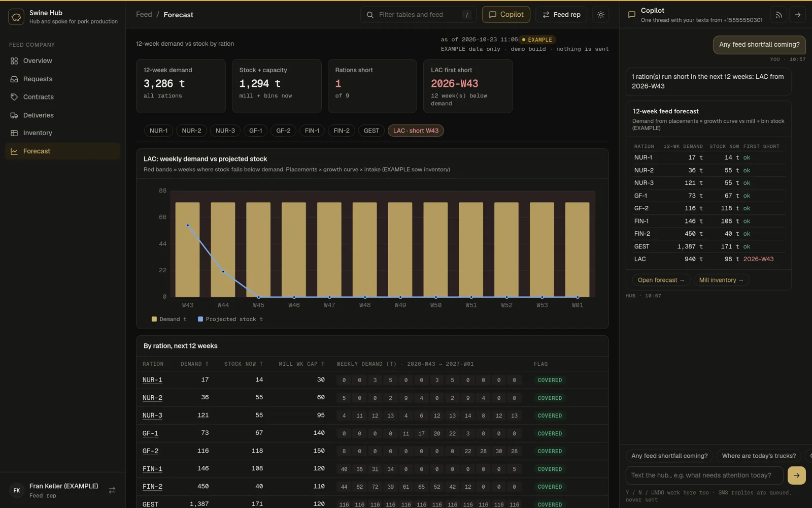
Task: Select the FIN-1 ration chip
Action: pos(312,131)
